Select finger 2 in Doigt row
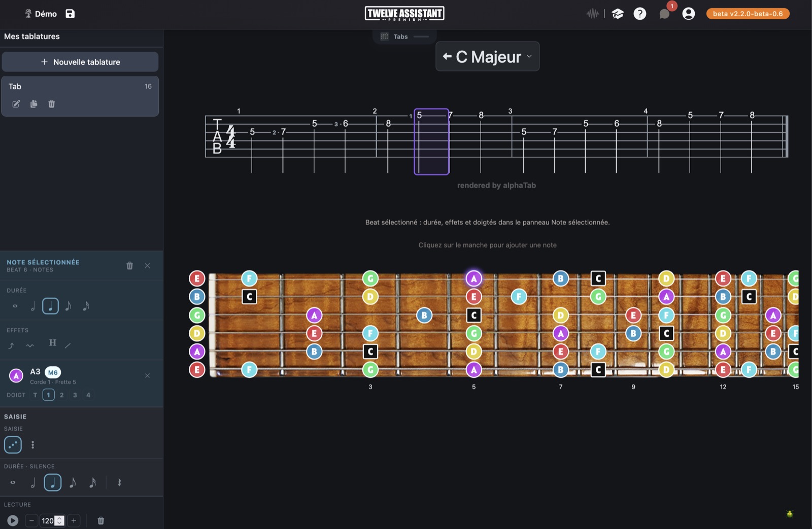The width and height of the screenshot is (812, 529). point(62,395)
